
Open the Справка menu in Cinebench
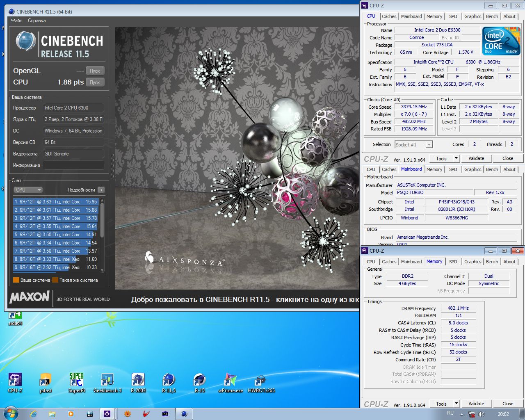pos(37,21)
